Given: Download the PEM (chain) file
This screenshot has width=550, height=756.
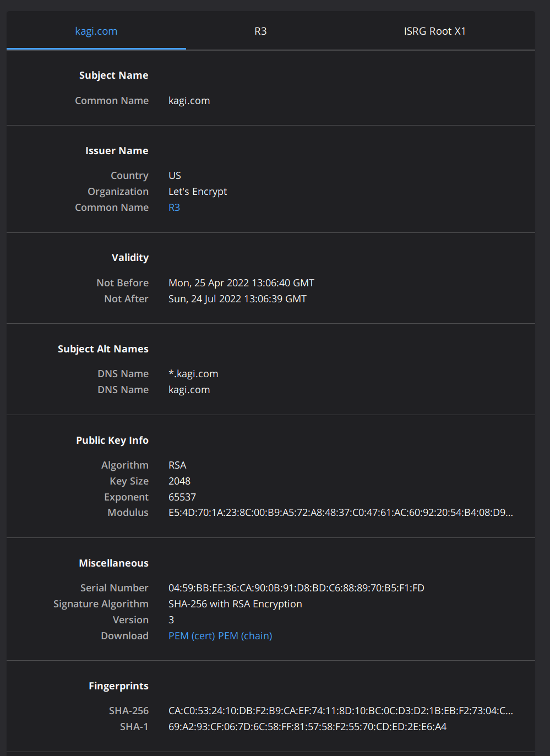Looking at the screenshot, I should 245,636.
